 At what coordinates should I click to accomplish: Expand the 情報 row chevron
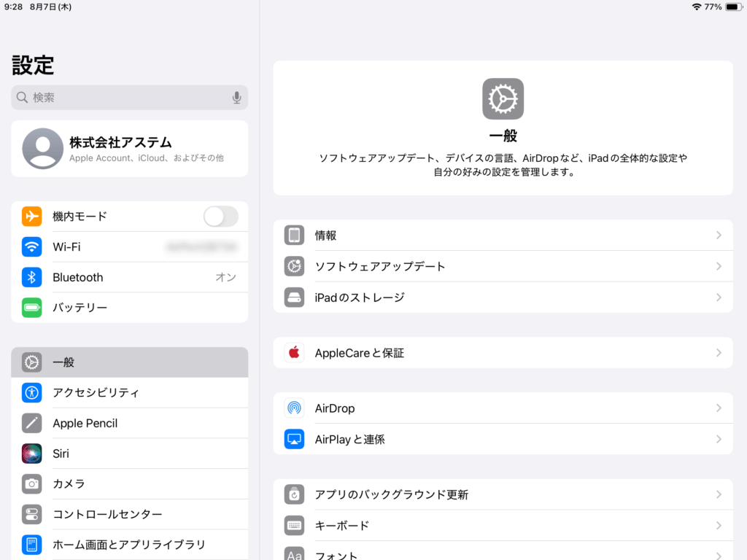(719, 236)
